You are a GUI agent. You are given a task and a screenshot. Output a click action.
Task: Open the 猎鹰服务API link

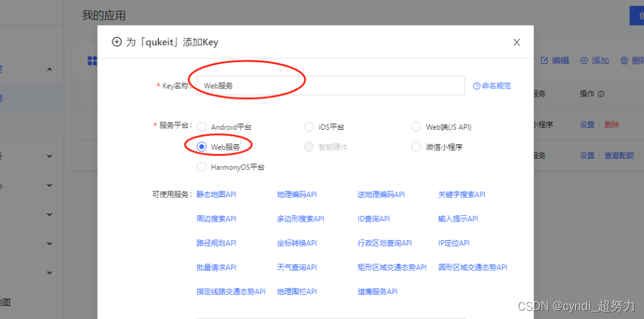coord(378,292)
